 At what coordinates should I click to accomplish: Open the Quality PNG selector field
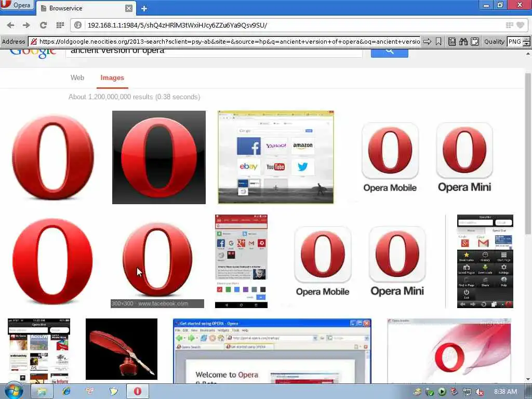point(515,42)
